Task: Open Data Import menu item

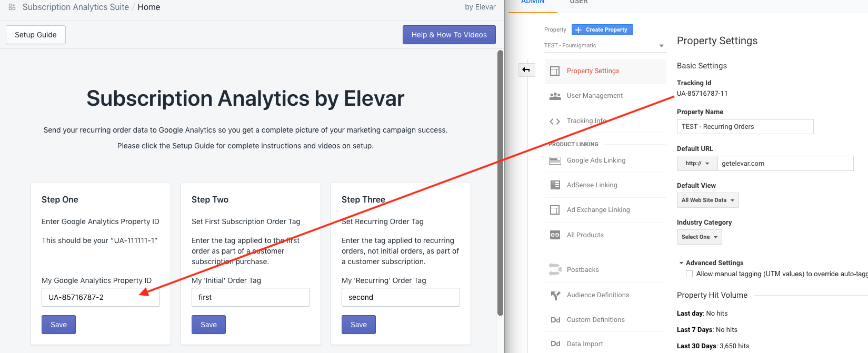Action: pyautogui.click(x=605, y=344)
